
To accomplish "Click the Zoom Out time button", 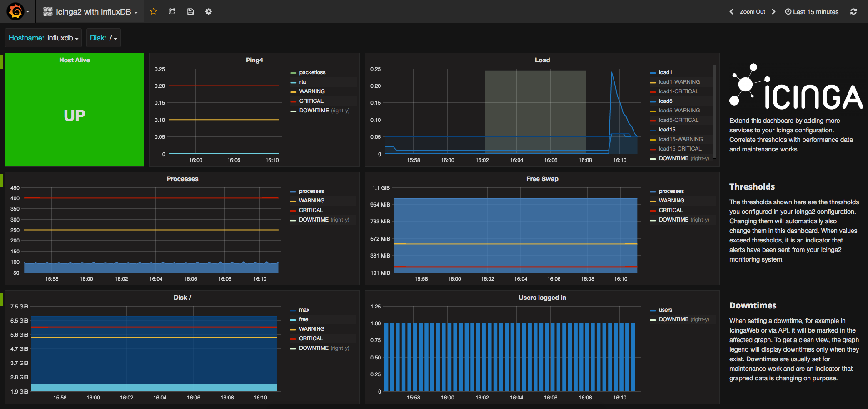I will click(x=753, y=12).
